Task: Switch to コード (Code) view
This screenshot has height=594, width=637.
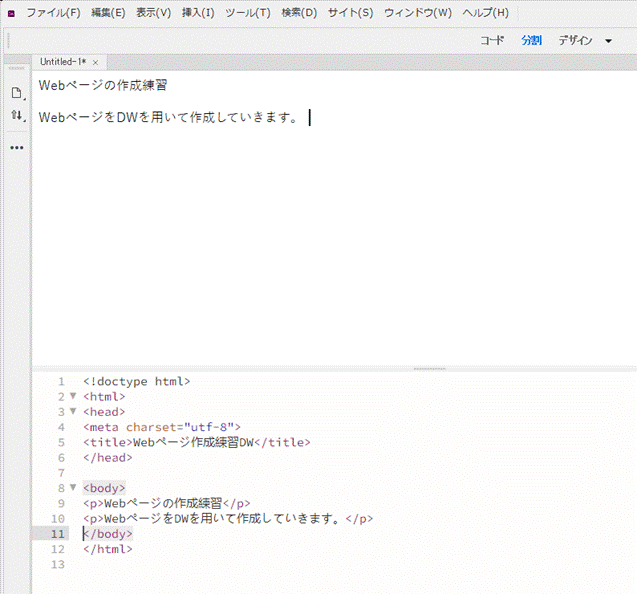Action: click(x=492, y=41)
